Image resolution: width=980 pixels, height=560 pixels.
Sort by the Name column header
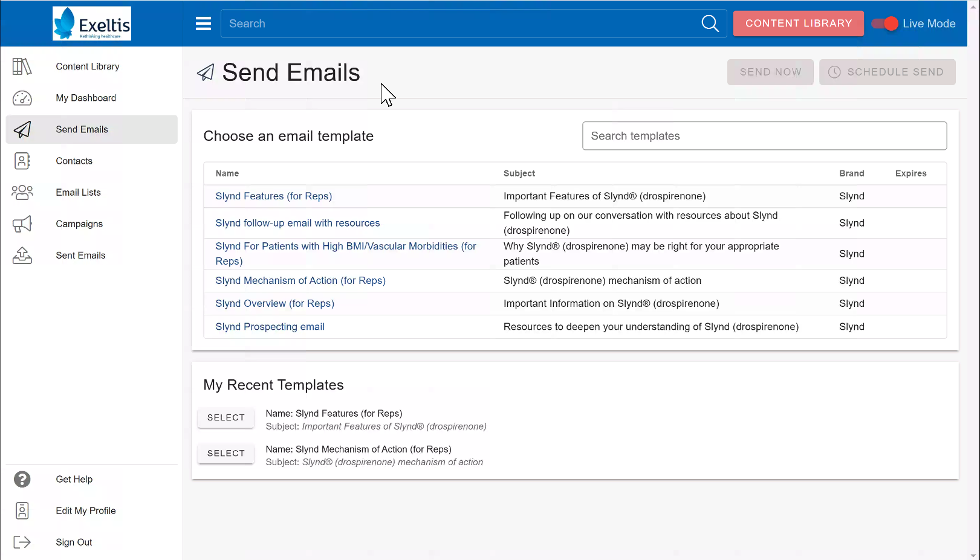[x=227, y=173]
